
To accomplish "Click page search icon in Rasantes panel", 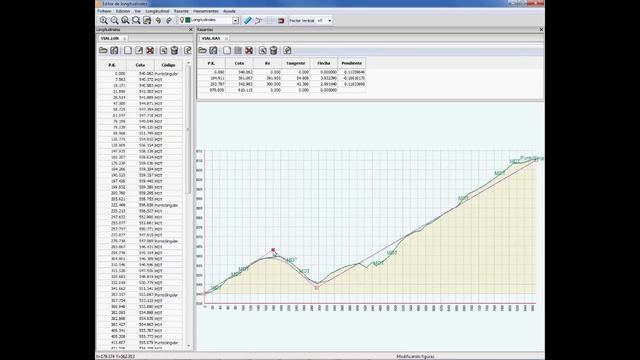I will [262, 50].
